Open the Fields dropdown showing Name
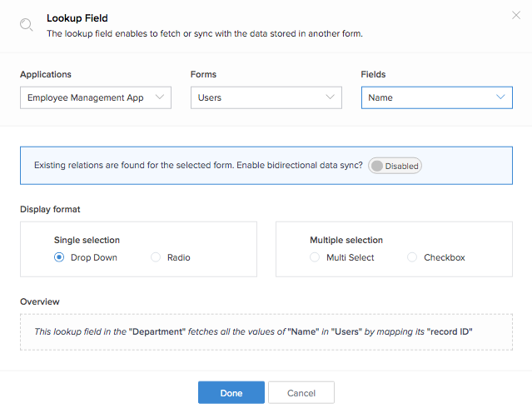 (x=436, y=97)
